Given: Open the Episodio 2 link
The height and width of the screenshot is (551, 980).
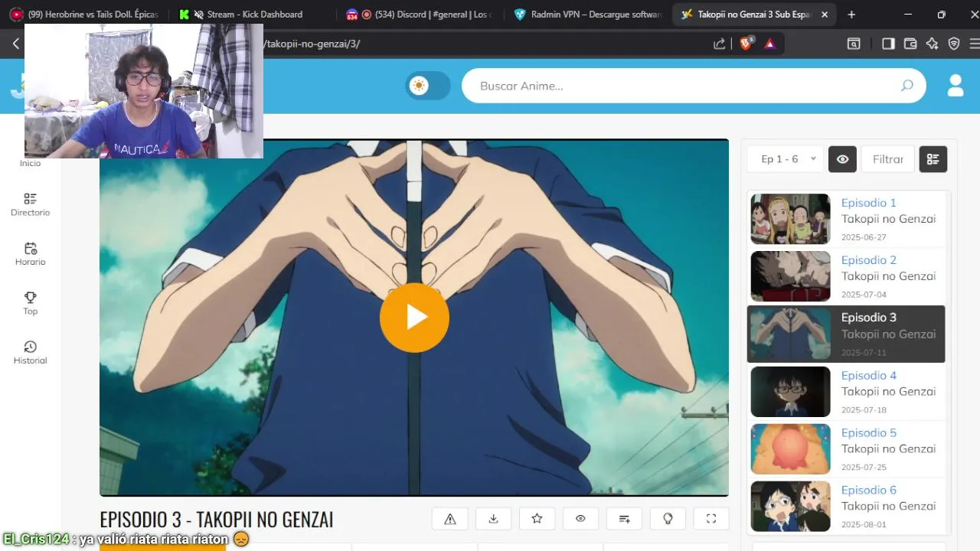Looking at the screenshot, I should click(868, 260).
